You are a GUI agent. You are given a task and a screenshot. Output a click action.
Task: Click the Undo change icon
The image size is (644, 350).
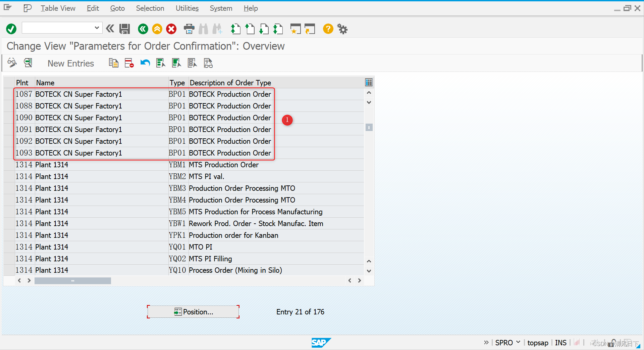(145, 63)
